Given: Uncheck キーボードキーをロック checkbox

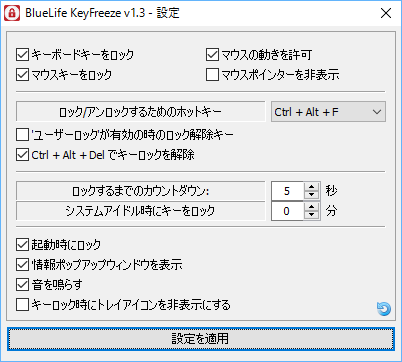Looking at the screenshot, I should click(x=22, y=55).
